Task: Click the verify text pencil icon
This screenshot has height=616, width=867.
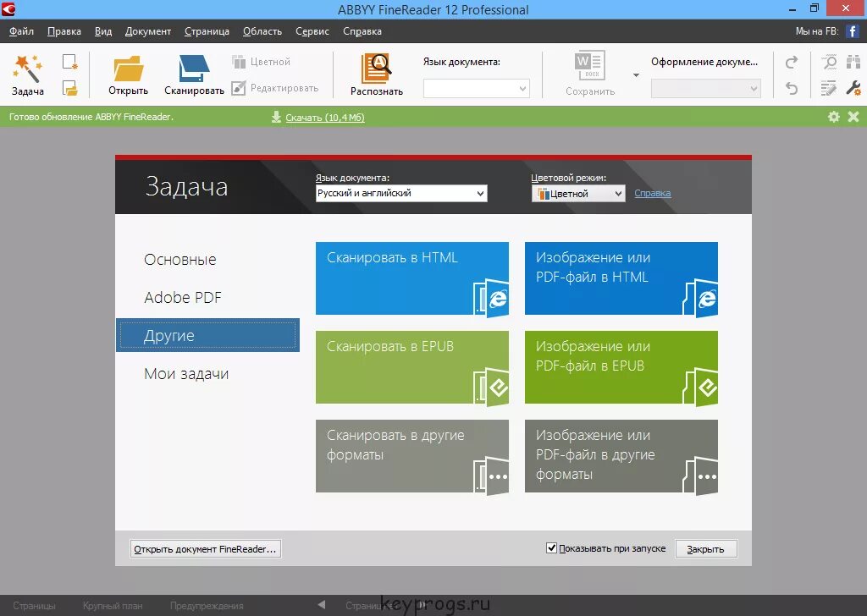Action: [x=829, y=88]
